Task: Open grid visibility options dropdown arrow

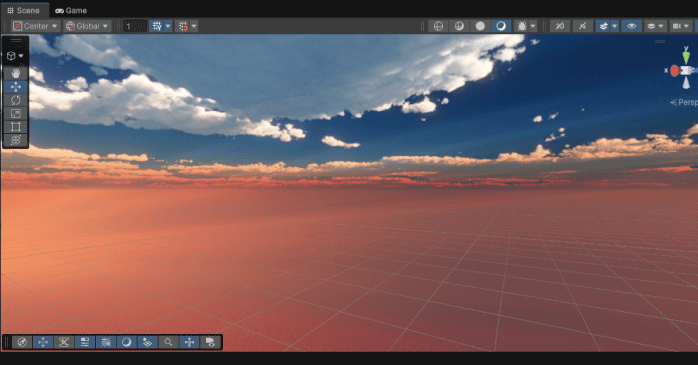Action: coord(168,26)
